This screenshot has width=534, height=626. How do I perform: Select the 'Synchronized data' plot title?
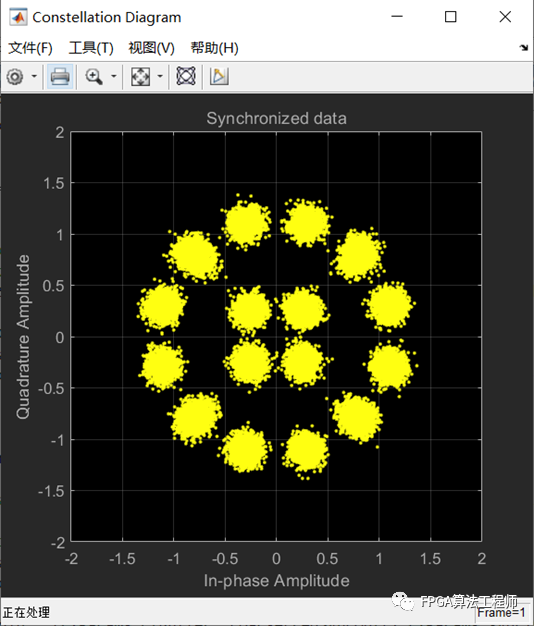[276, 119]
